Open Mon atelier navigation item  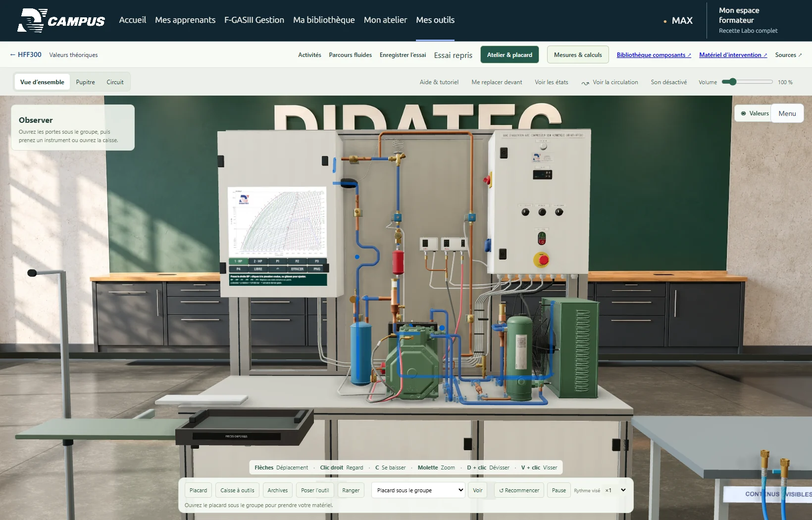tap(385, 20)
